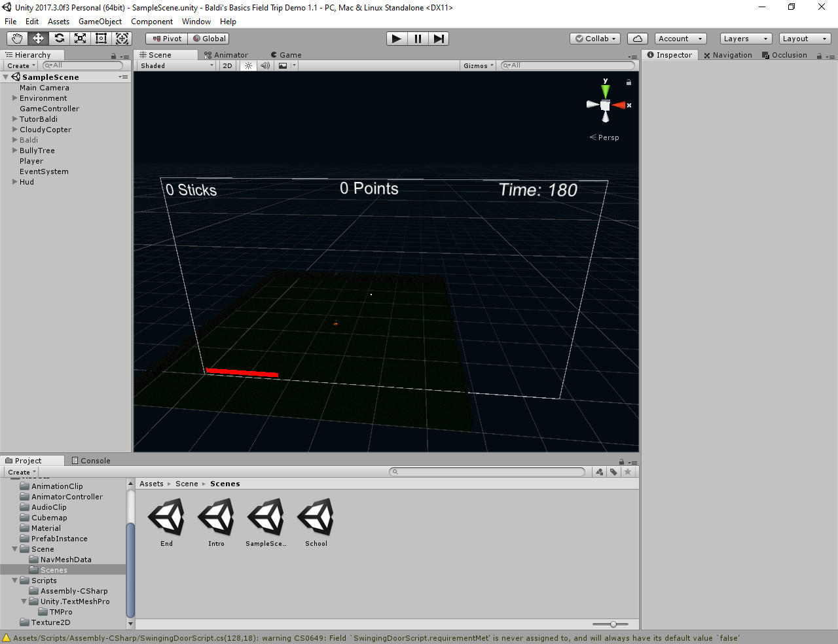The image size is (838, 644).
Task: Adjust the Project view icon size slider
Action: tap(613, 624)
